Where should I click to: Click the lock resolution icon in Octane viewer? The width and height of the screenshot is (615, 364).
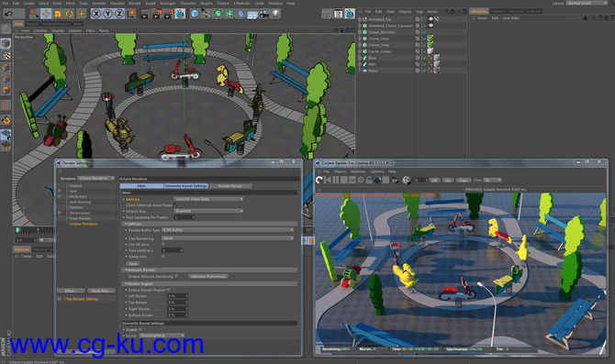369,180
